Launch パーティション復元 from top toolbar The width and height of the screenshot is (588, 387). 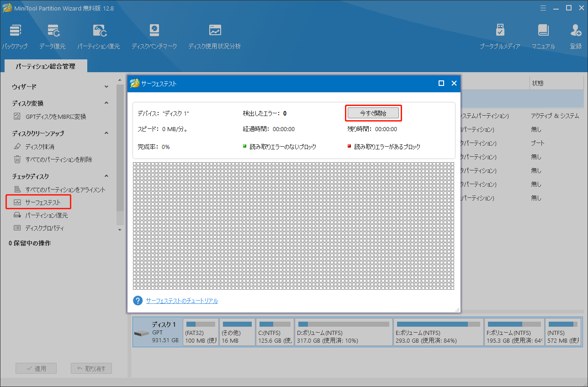pyautogui.click(x=99, y=37)
